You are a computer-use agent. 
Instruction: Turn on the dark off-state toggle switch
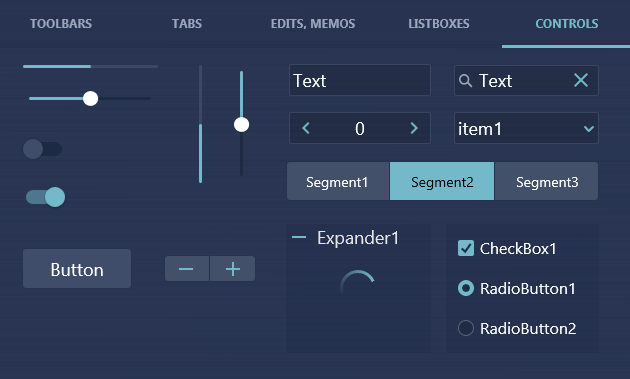click(42, 149)
